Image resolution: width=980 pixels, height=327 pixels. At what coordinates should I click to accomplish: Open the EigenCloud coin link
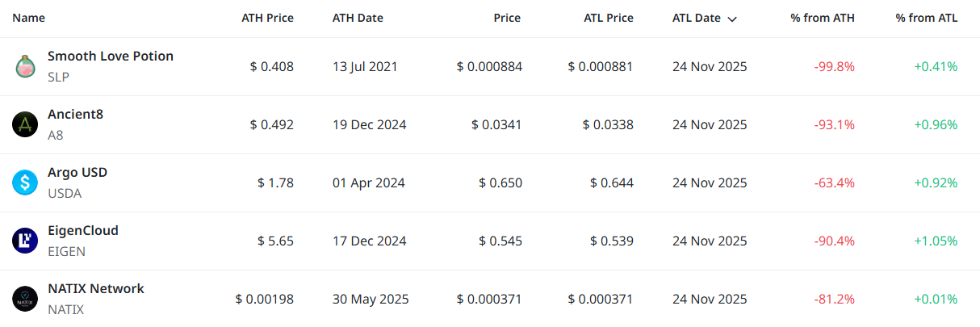click(x=83, y=231)
